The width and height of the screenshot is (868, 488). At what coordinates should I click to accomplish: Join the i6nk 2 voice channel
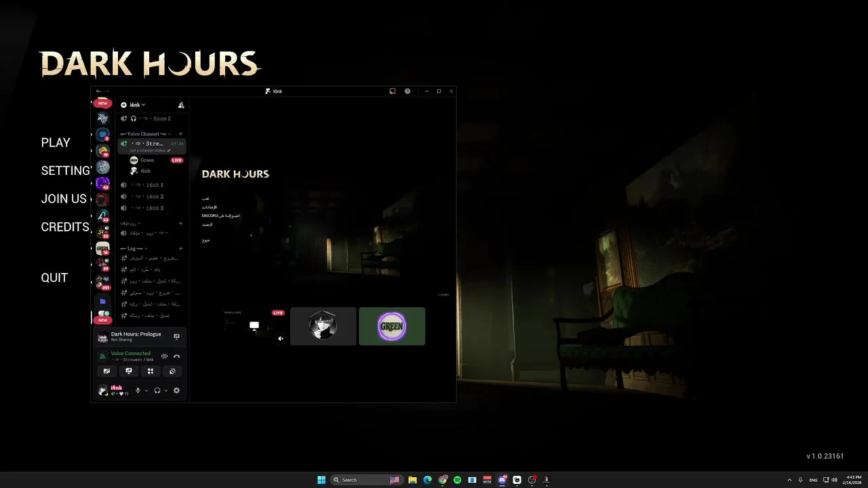coord(151,197)
